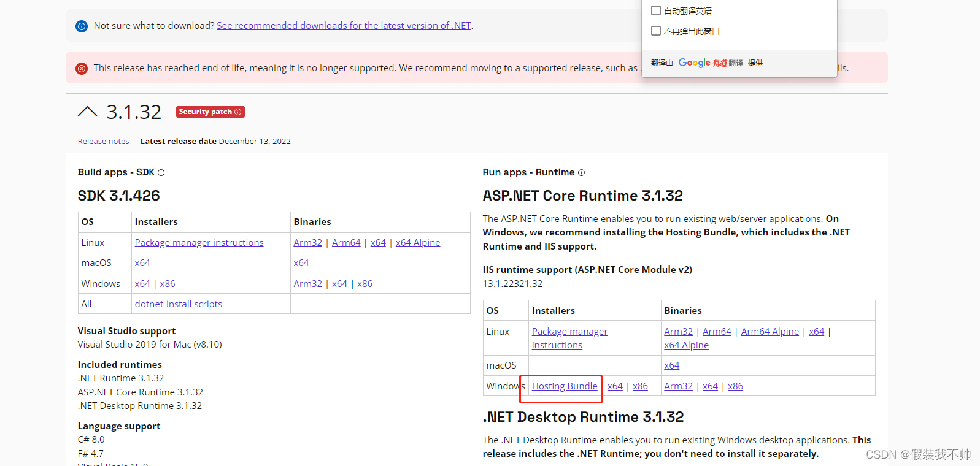Open ASP.NET Runtime Linux Package manager instructions
Screen dimensions: 980x466
point(569,338)
